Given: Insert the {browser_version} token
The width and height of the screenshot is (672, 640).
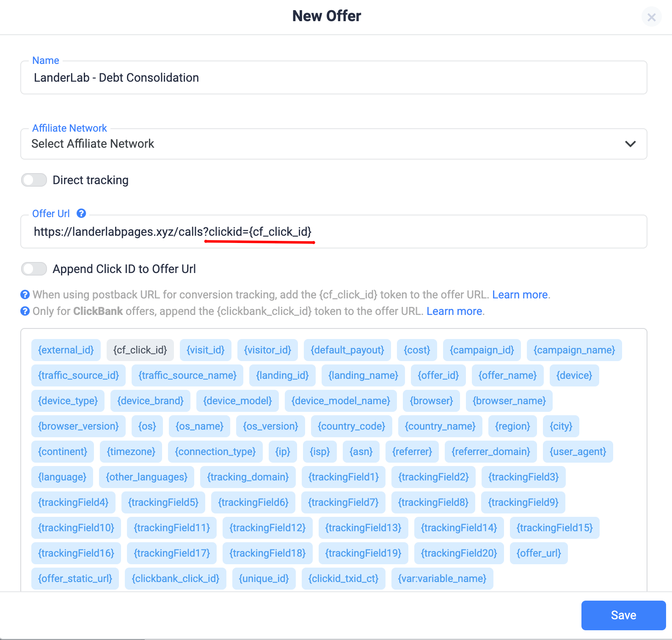Looking at the screenshot, I should tap(78, 426).
